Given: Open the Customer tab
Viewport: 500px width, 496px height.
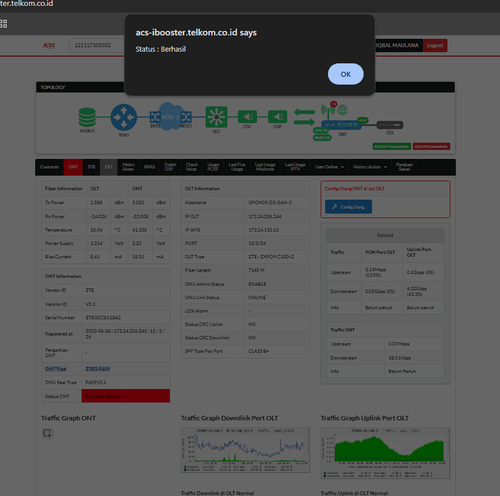Looking at the screenshot, I should [x=49, y=167].
